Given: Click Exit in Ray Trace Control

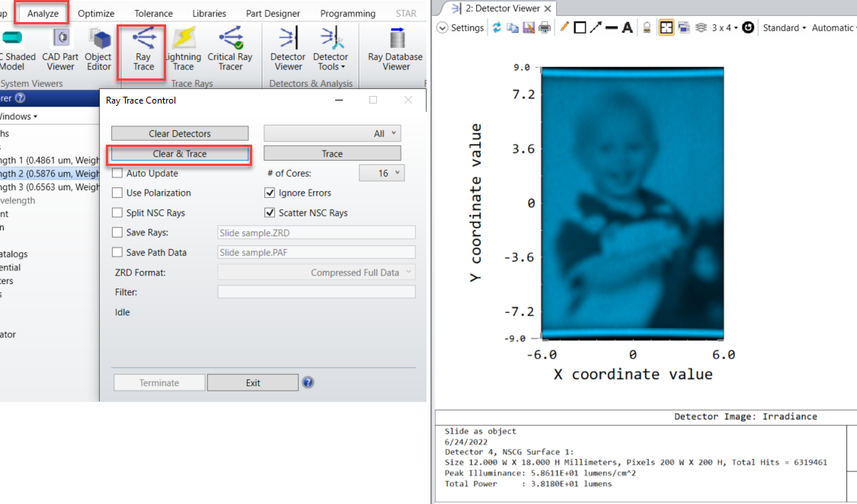Looking at the screenshot, I should 252,383.
